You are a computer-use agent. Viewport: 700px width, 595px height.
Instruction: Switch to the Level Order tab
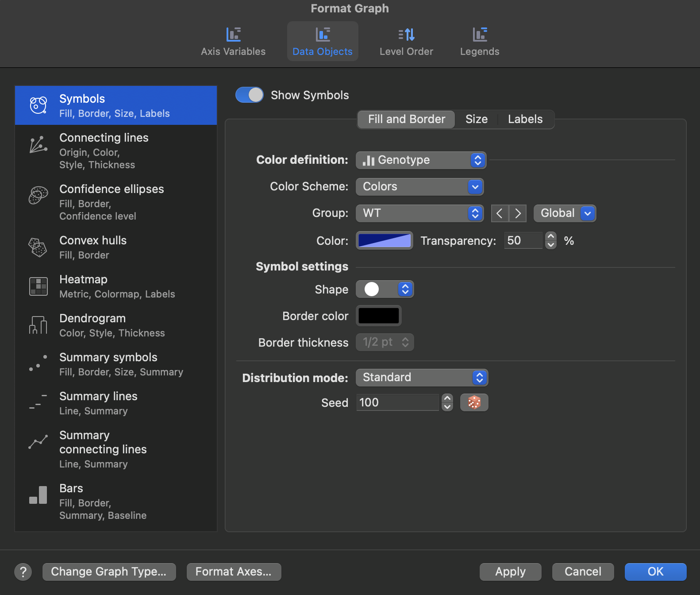click(406, 42)
